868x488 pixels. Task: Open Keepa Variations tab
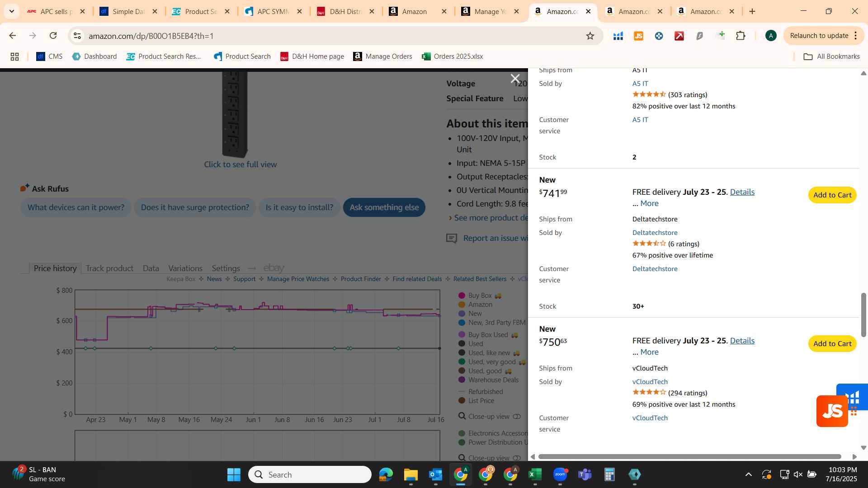point(185,268)
